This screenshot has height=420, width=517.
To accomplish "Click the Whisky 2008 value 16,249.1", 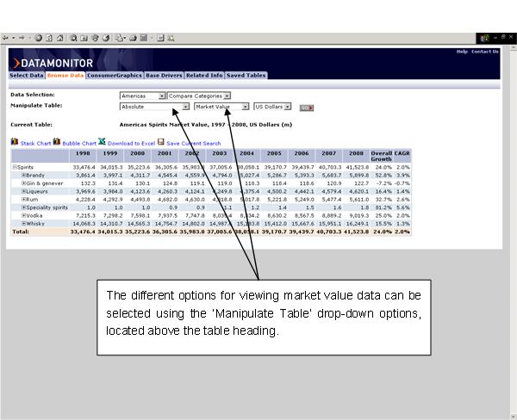I will pos(357,224).
